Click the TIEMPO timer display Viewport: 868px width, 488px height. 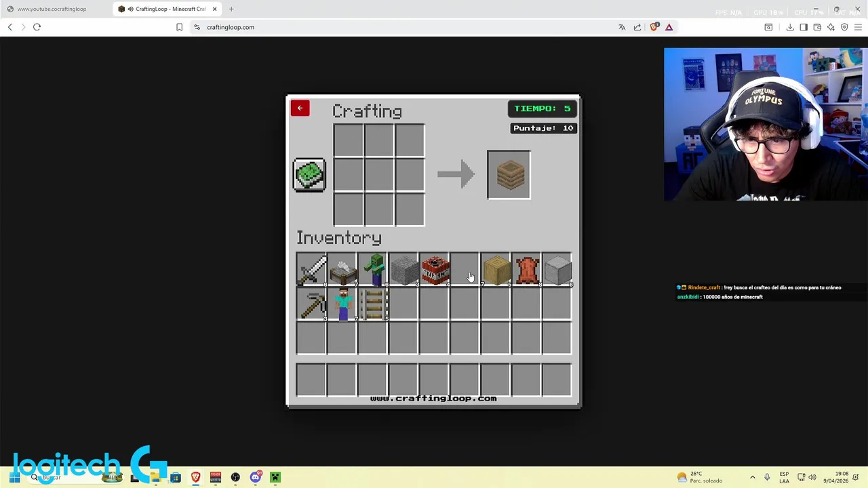[542, 108]
